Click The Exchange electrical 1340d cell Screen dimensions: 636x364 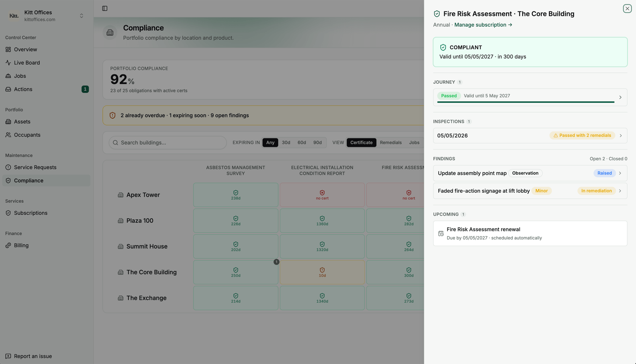click(322, 298)
